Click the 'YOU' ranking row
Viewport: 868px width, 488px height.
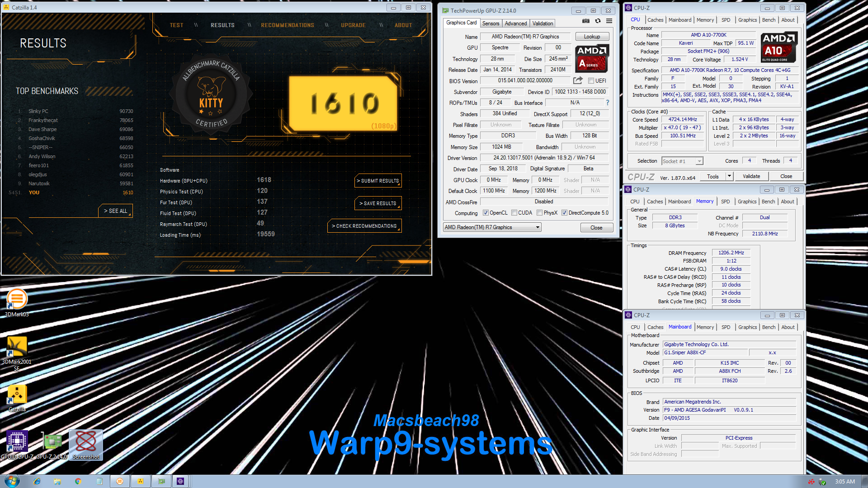tap(71, 192)
